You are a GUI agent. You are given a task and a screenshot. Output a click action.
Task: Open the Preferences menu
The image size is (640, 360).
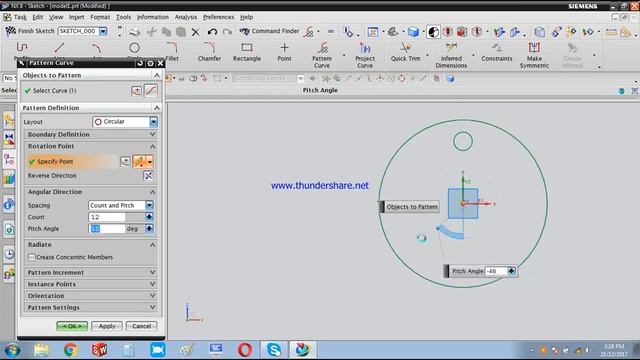coord(218,17)
